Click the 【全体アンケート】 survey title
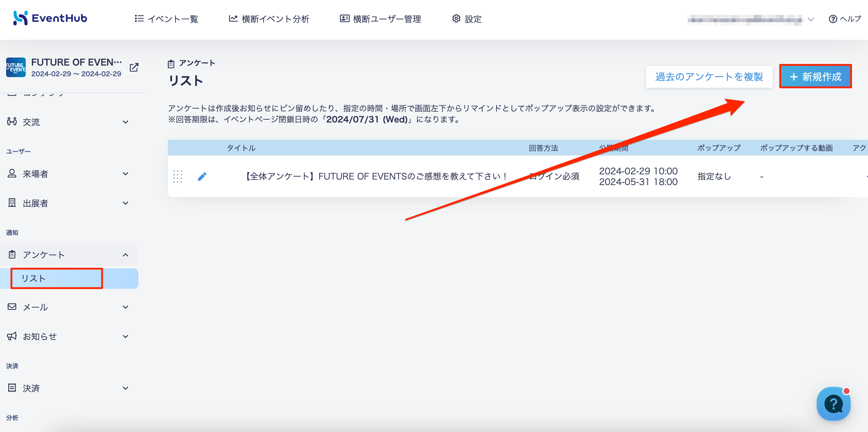The width and height of the screenshot is (868, 432). coord(375,176)
